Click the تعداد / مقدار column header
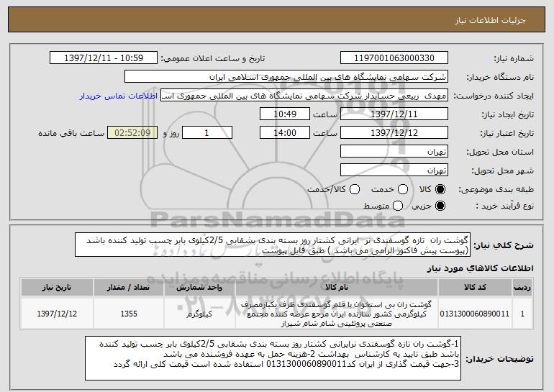 [x=129, y=288]
